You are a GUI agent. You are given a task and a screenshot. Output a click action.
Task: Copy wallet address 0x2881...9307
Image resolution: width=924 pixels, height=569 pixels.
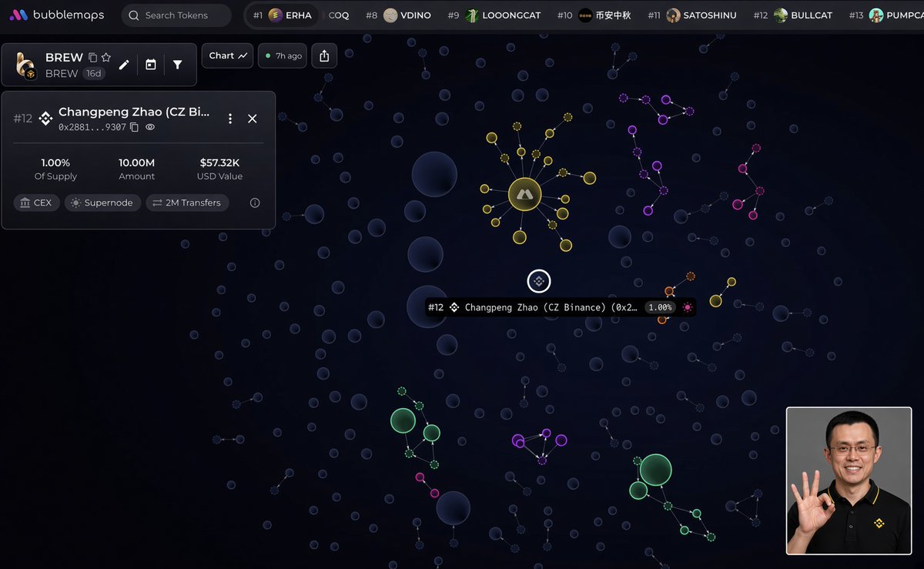coord(134,127)
